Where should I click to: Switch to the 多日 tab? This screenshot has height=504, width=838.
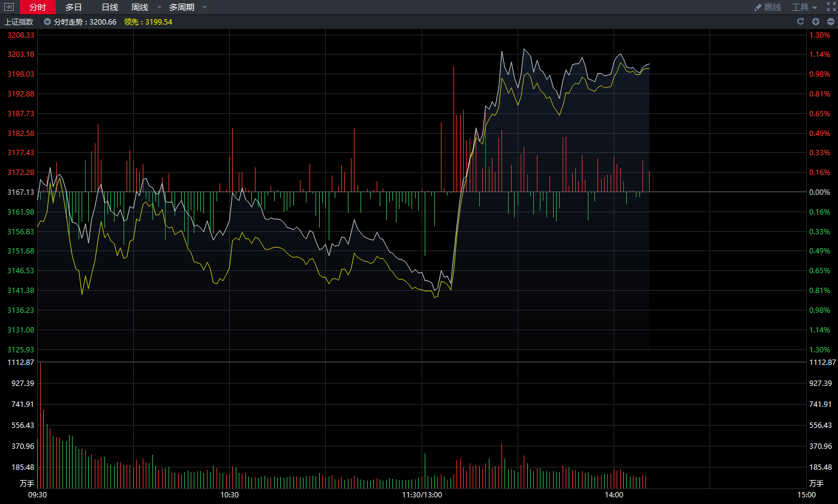point(74,7)
